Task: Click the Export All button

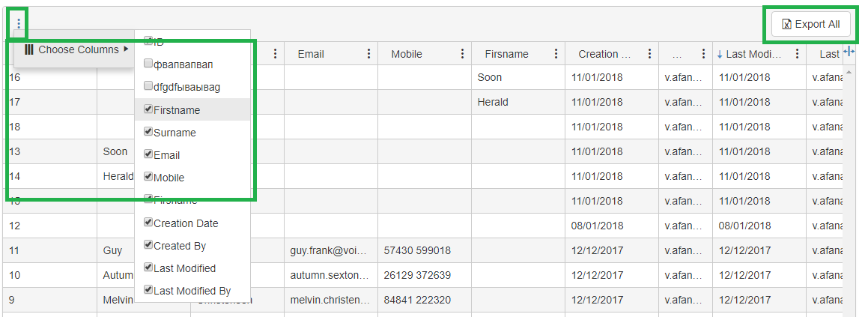Action: 810,24
